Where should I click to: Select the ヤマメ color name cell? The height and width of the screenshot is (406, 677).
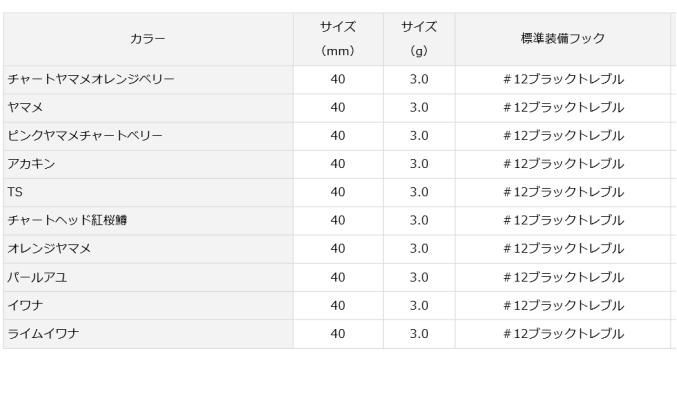[x=25, y=107]
